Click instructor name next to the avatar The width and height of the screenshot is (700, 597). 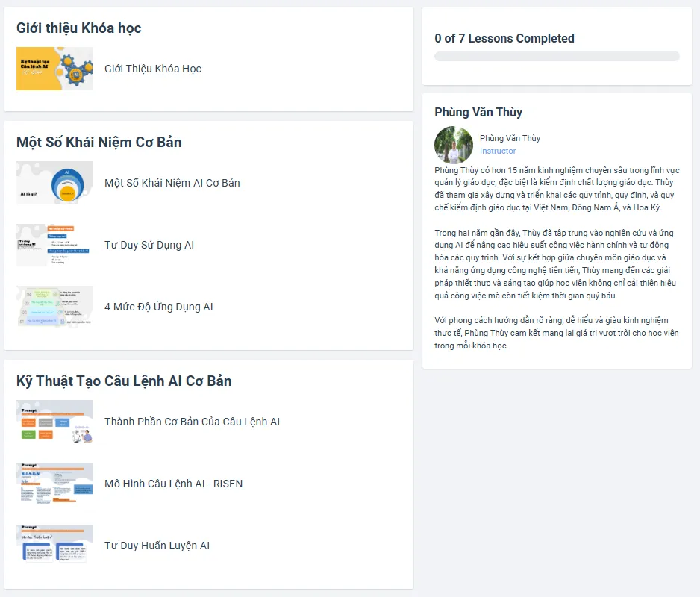point(510,138)
